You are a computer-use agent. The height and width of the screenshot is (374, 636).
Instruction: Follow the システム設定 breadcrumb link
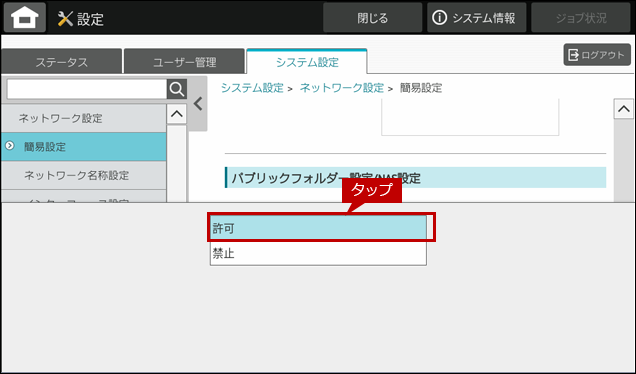252,88
